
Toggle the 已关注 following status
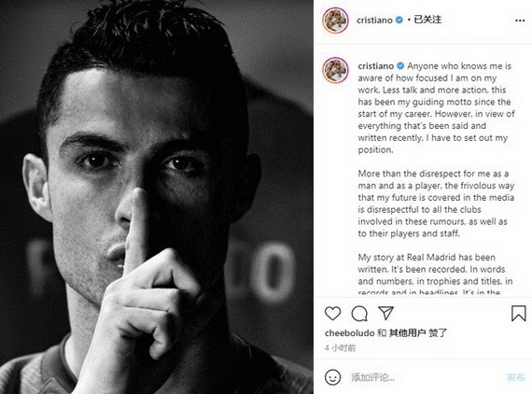click(427, 20)
